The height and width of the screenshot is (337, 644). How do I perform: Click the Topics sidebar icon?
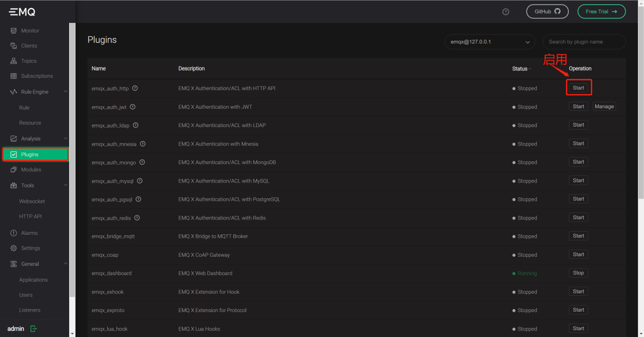pos(14,61)
